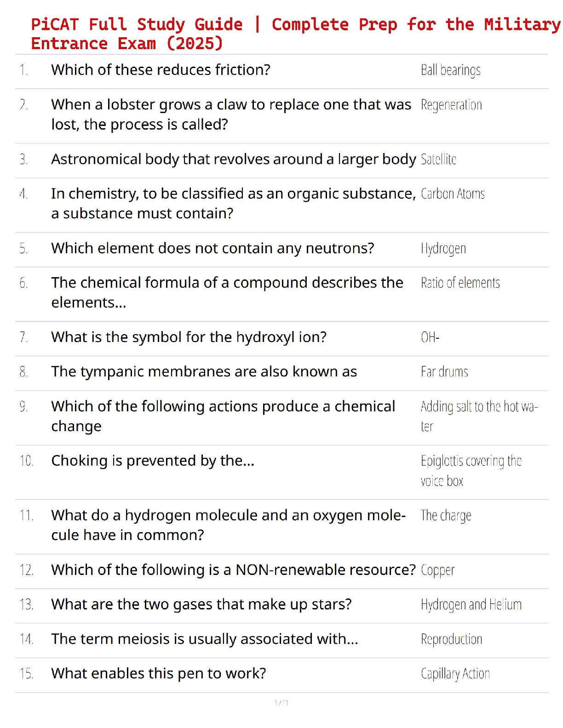Click the PiCAT Full Study Guide title
Image resolution: width=563 pixels, height=728 pixels.
[x=296, y=34]
